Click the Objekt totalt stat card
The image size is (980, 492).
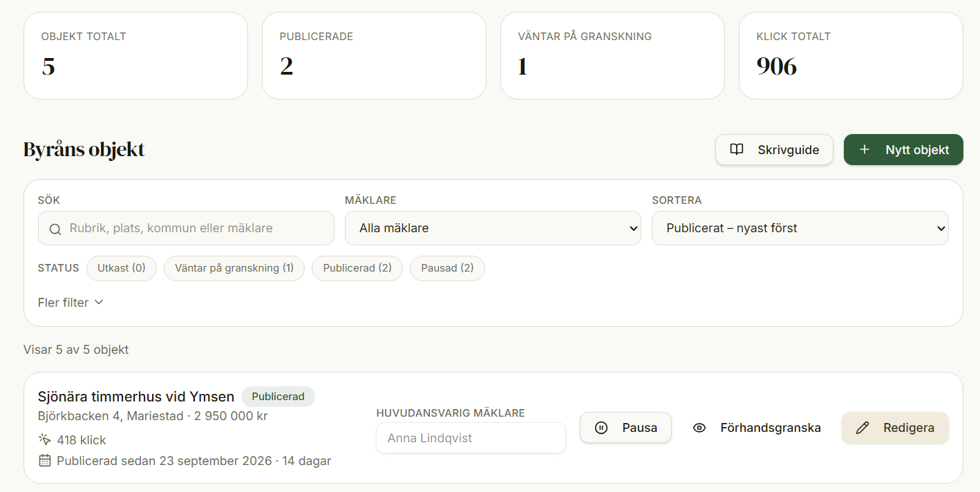pos(135,55)
